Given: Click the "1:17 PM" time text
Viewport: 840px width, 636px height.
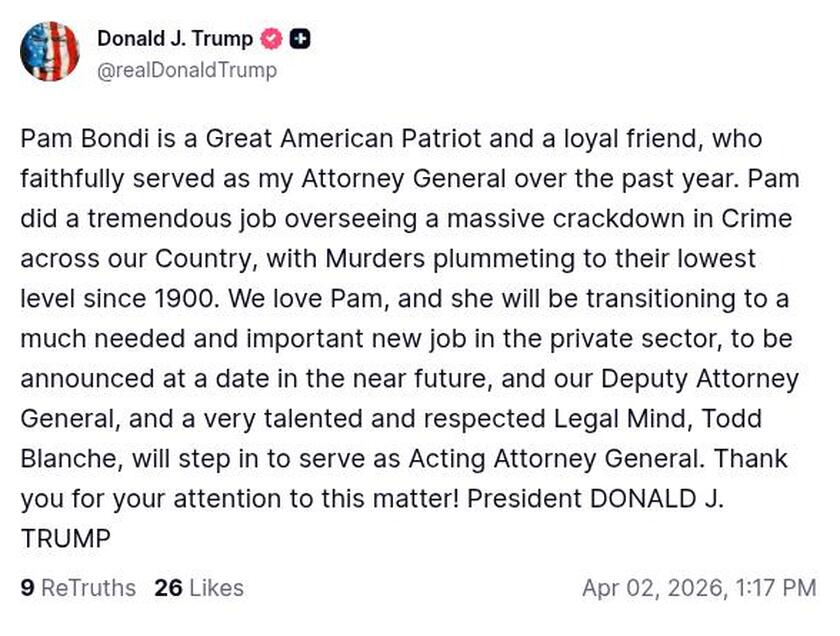Looking at the screenshot, I should 778,588.
